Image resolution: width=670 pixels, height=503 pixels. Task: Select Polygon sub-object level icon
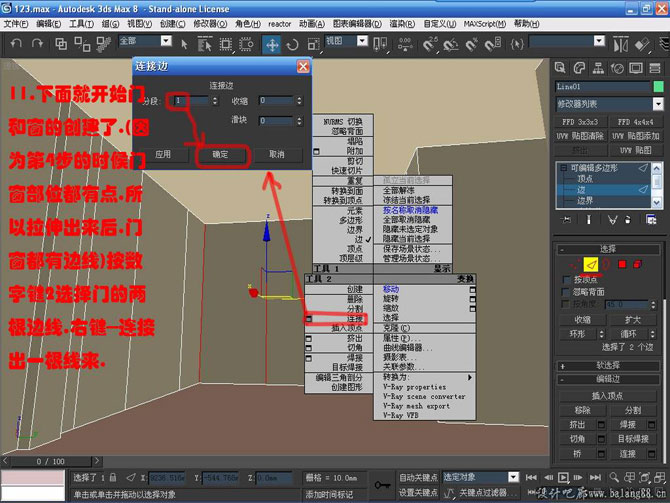[x=622, y=265]
